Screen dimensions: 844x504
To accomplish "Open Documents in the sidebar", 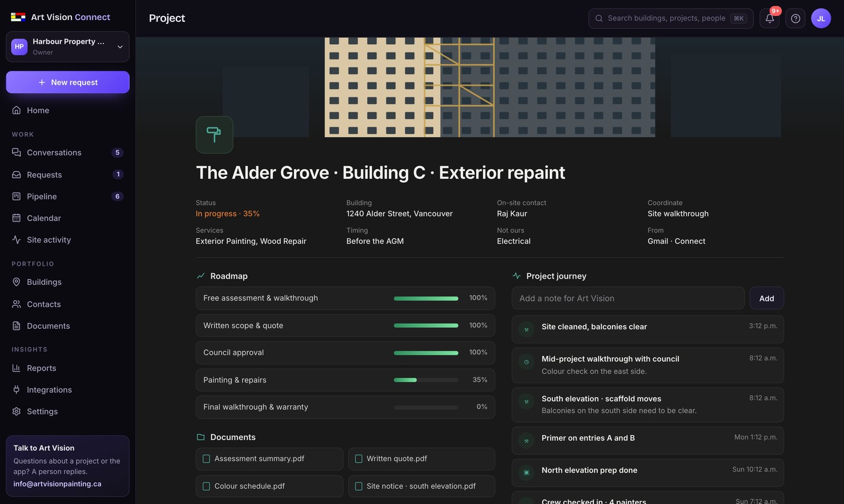I will (68, 326).
